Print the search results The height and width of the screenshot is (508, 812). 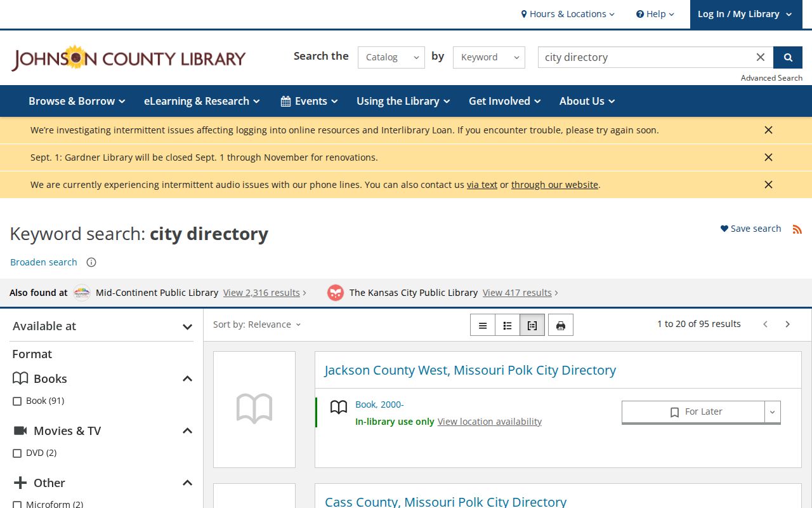tap(561, 325)
